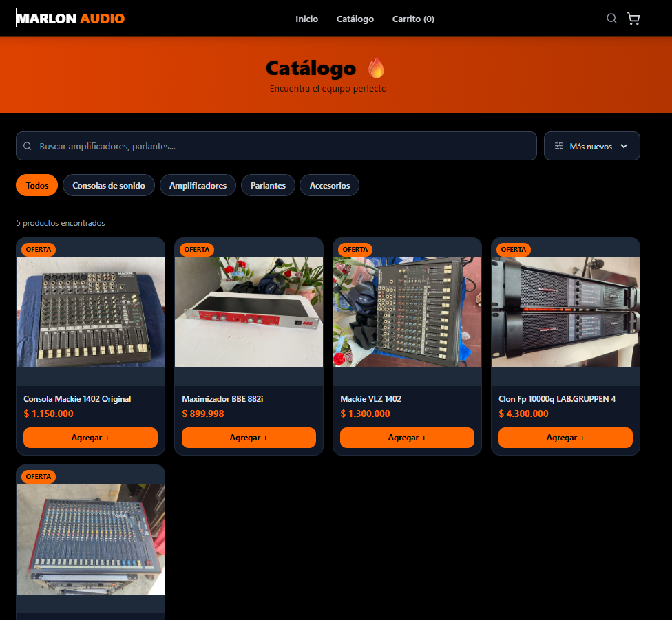Viewport: 672px width, 620px height.
Task: Filter by Amplificadores category
Action: coord(198,185)
